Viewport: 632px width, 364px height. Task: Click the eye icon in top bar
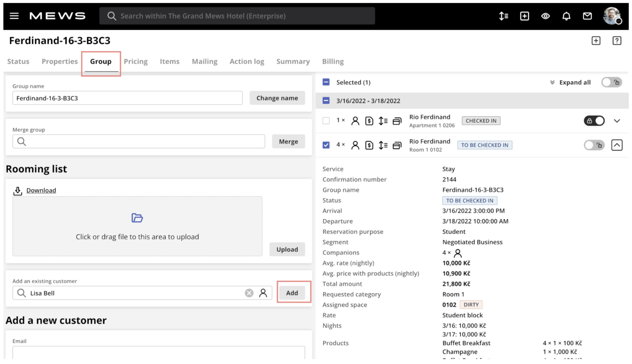click(x=545, y=16)
